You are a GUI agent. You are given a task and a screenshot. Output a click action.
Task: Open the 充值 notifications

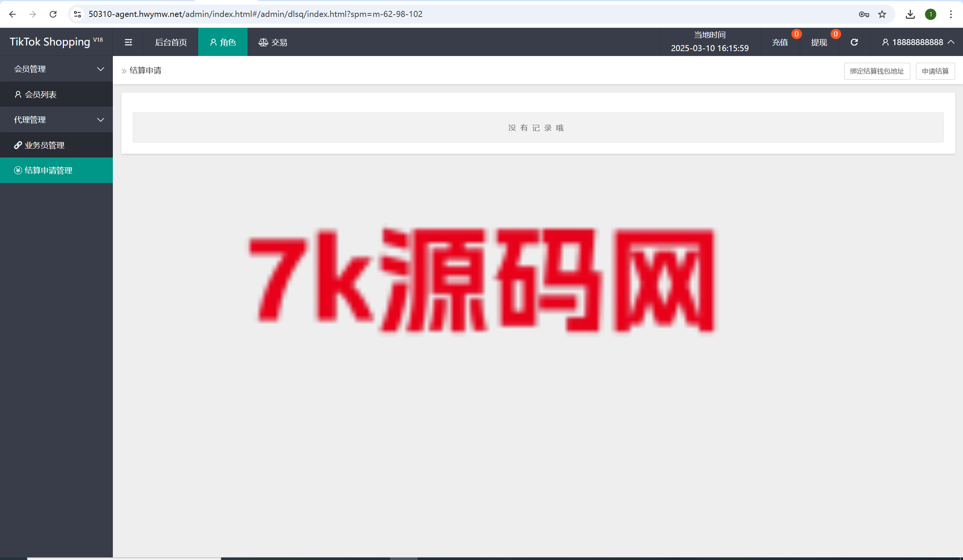[780, 42]
